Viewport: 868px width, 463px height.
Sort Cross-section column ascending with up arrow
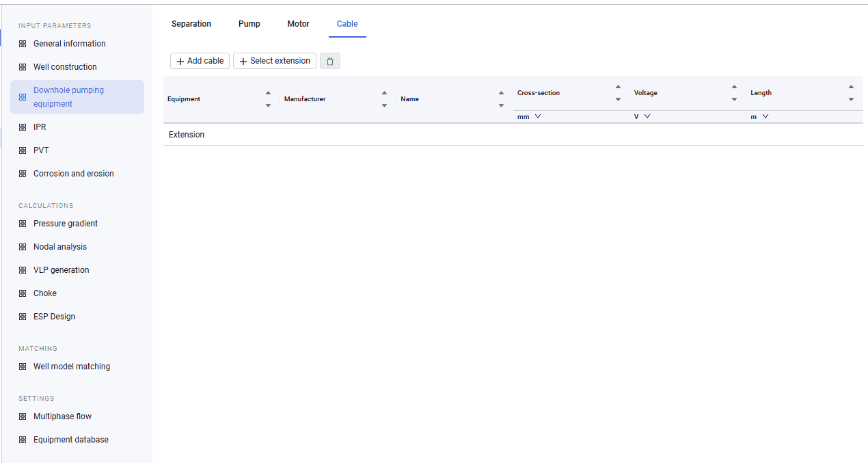[x=618, y=87]
